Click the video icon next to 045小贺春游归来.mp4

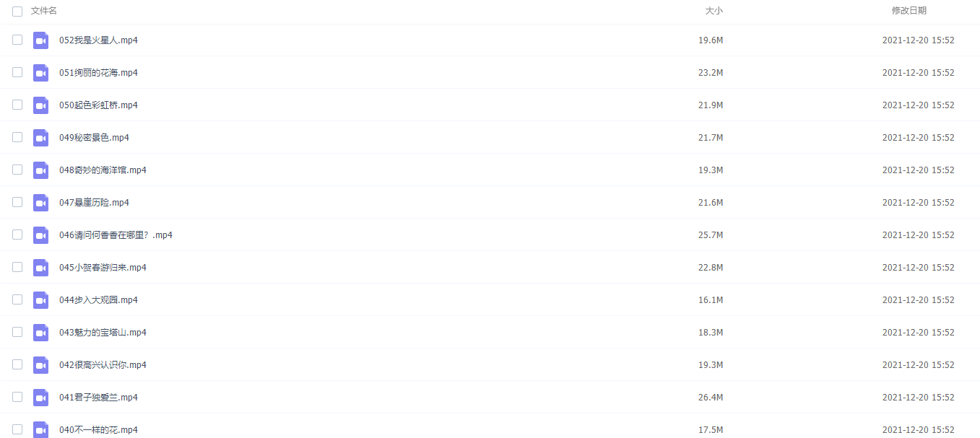[x=40, y=268]
